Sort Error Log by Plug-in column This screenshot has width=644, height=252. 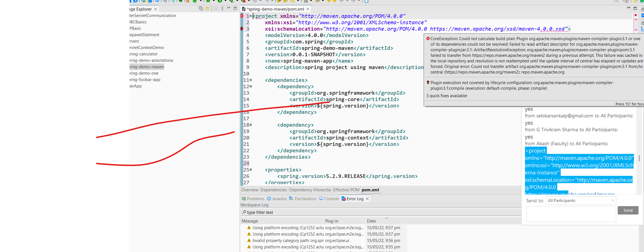tap(345, 221)
